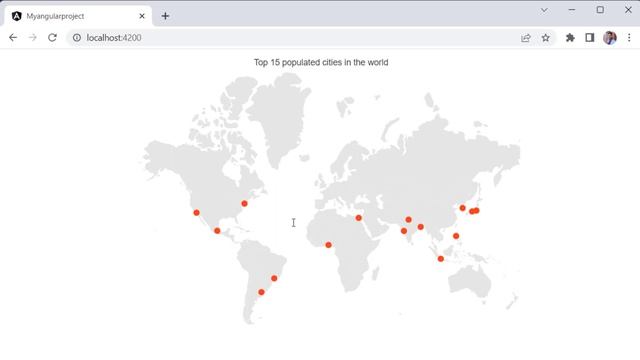
Task: Click the Buenos Aires marker in Argentina
Action: [261, 292]
